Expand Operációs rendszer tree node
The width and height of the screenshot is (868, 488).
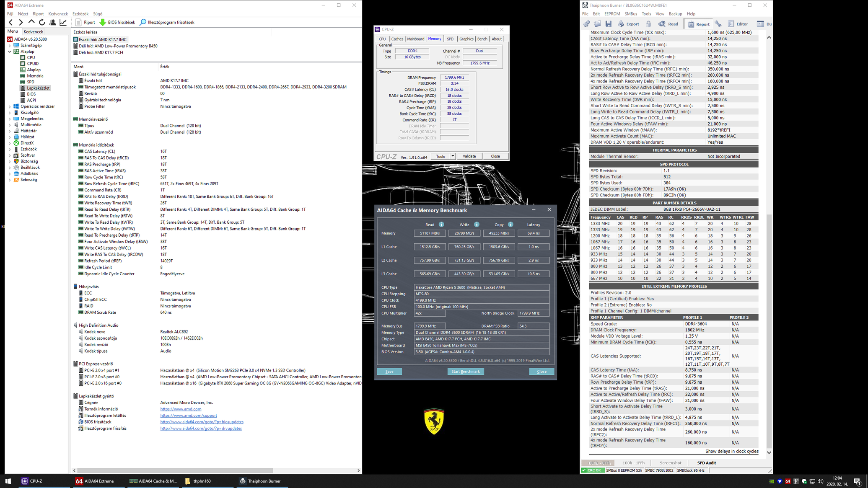(x=10, y=106)
